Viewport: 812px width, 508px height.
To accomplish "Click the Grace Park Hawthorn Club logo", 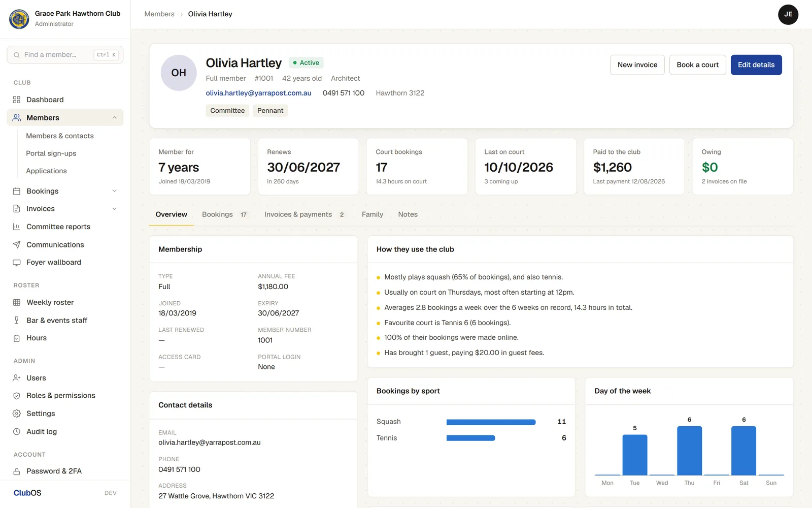I will [19, 19].
